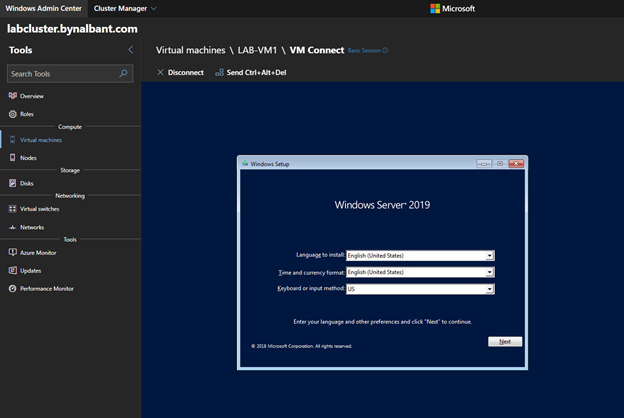The image size is (624, 418).
Task: Open the Updates icon
Action: point(13,270)
